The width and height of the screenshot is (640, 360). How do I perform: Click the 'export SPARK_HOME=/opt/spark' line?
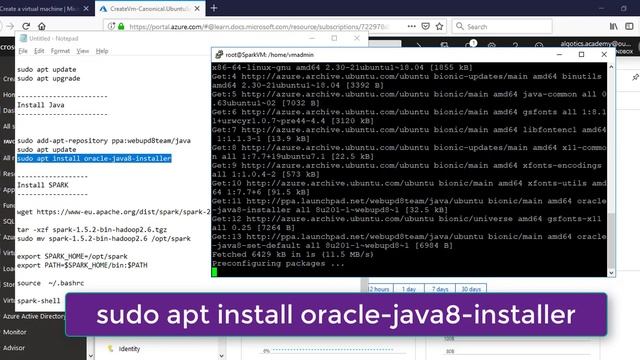pos(72,256)
